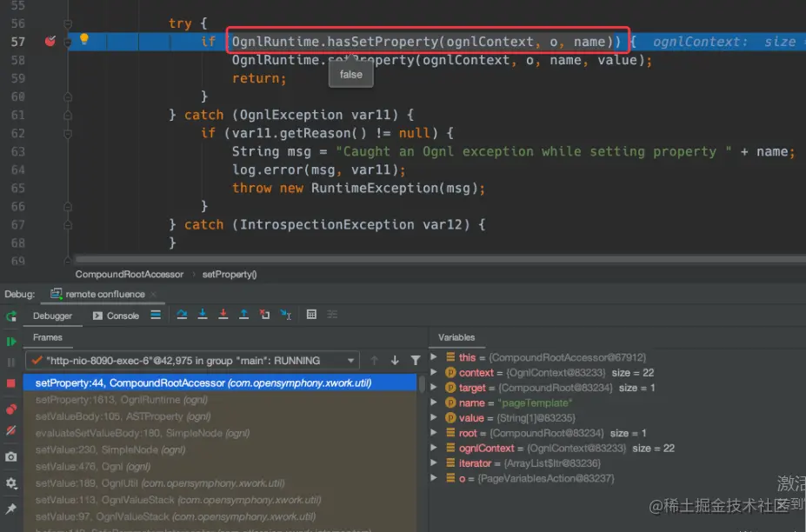This screenshot has width=806, height=532.
Task: Collapse the if block fold on line 62
Action: (x=67, y=134)
